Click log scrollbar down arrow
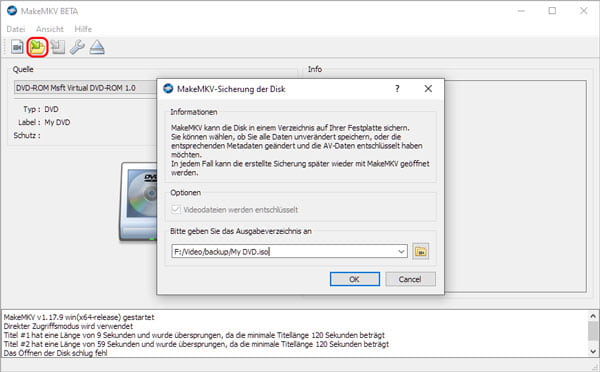The width and height of the screenshot is (600, 372). 593,351
